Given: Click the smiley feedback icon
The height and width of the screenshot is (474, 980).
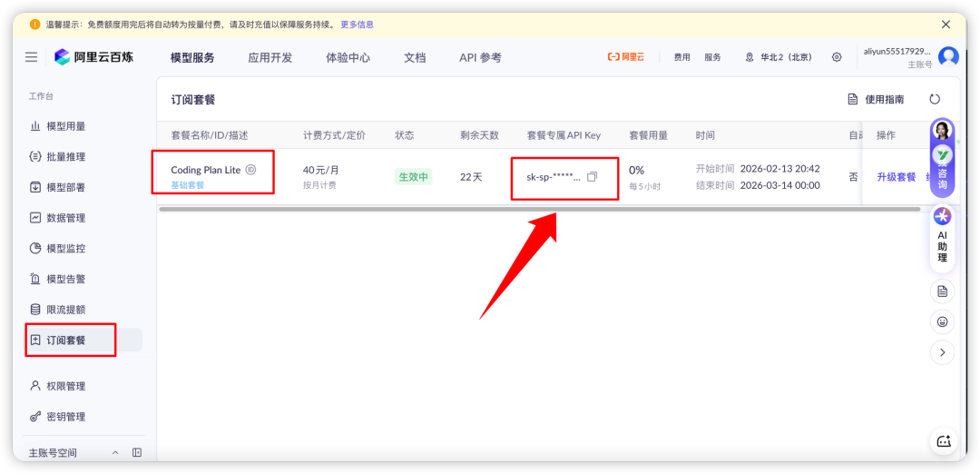Looking at the screenshot, I should (x=943, y=322).
